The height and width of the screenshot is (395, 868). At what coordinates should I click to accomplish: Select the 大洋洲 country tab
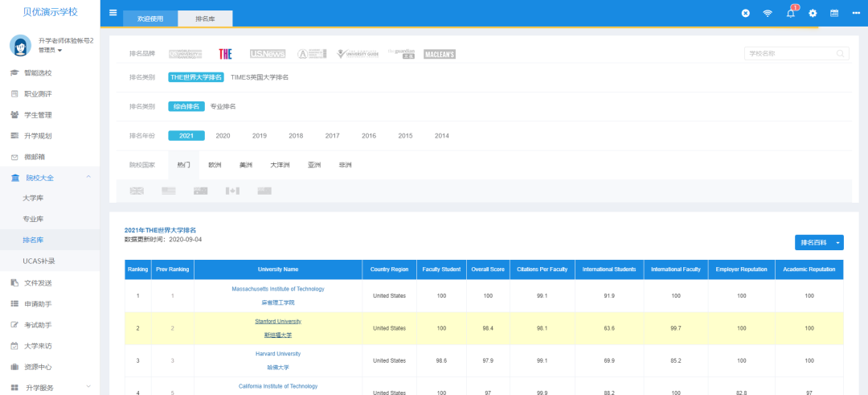pyautogui.click(x=280, y=165)
